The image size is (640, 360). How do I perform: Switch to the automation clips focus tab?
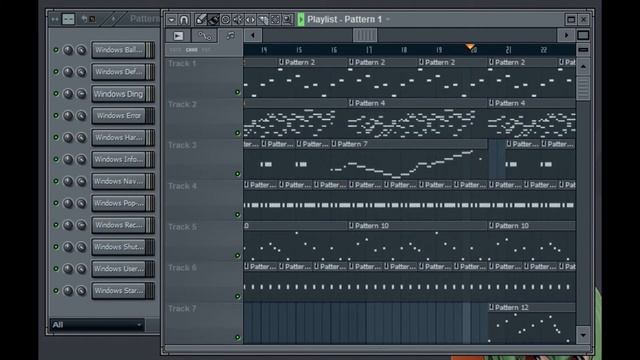coord(204,36)
